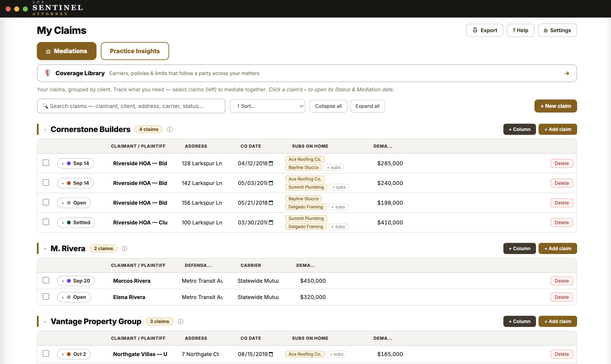Click the Settings gear icon
This screenshot has height=364, width=611.
(546, 31)
